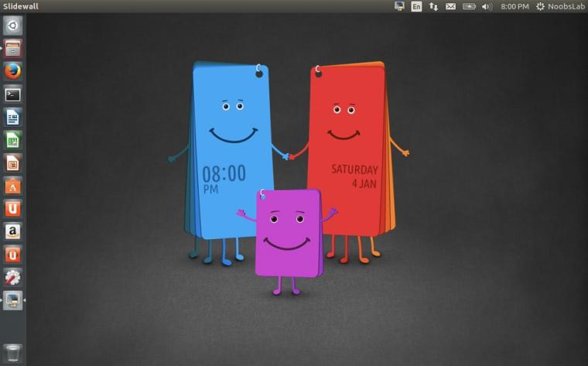Screen dimensions: 588x366
Task: Open the Amazon launcher icon
Action: (12, 232)
